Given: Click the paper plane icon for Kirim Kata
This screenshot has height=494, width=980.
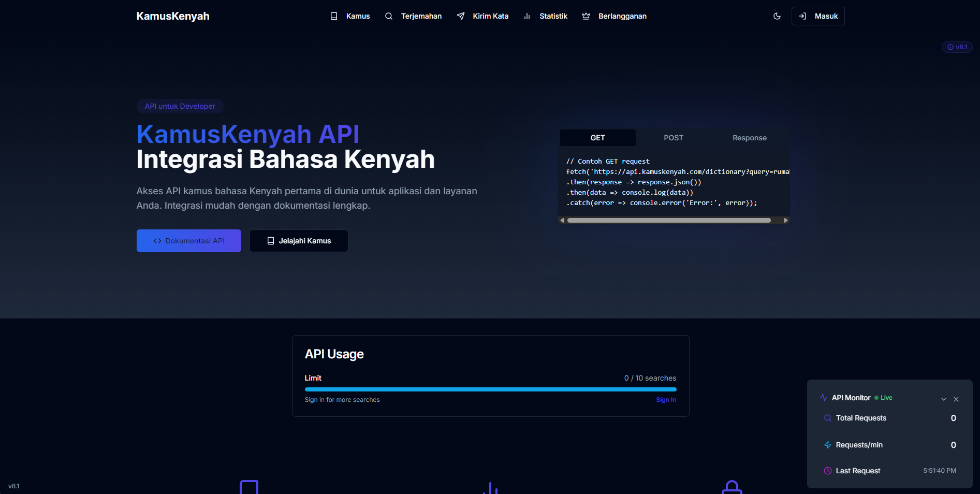Looking at the screenshot, I should pyautogui.click(x=461, y=16).
